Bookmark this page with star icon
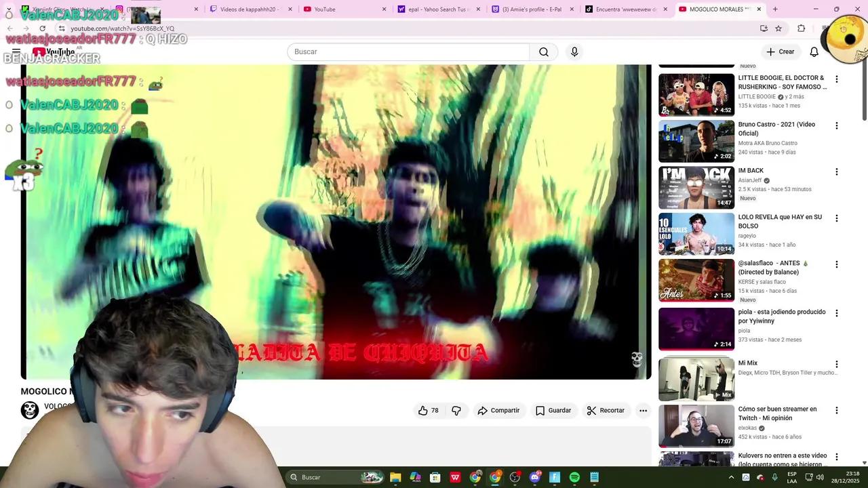 point(778,28)
